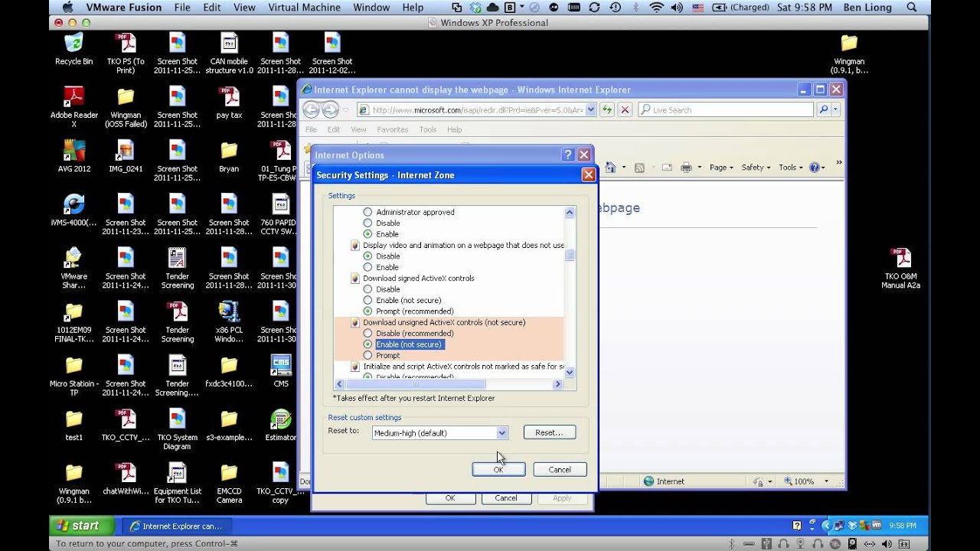The height and width of the screenshot is (551, 980).
Task: Select Prompt (recommended) under Download signed ActiveX
Action: pos(367,311)
